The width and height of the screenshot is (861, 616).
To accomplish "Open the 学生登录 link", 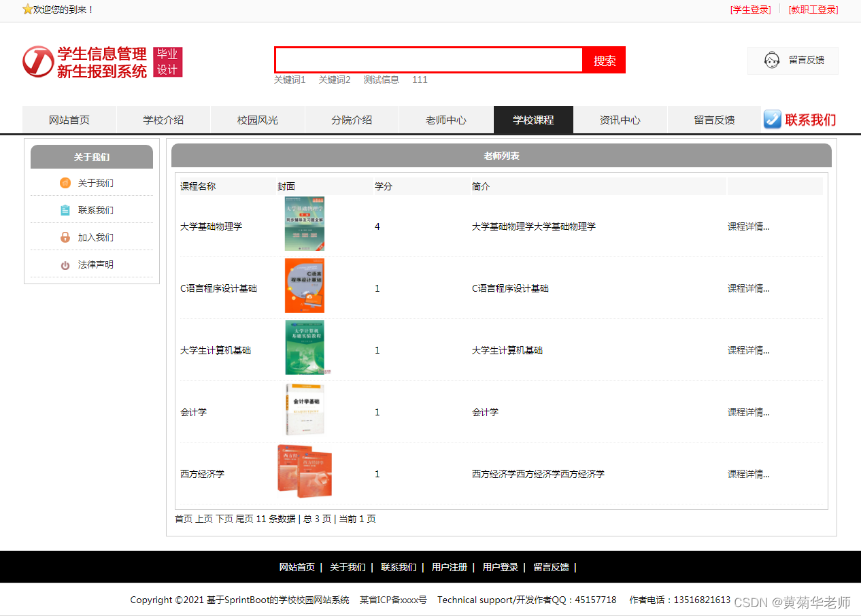I will click(x=750, y=10).
